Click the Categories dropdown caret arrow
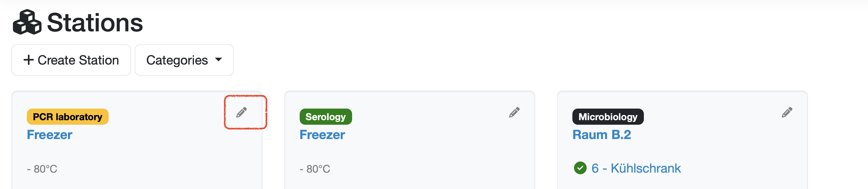Screen dimensions: 868x189 tap(218, 60)
